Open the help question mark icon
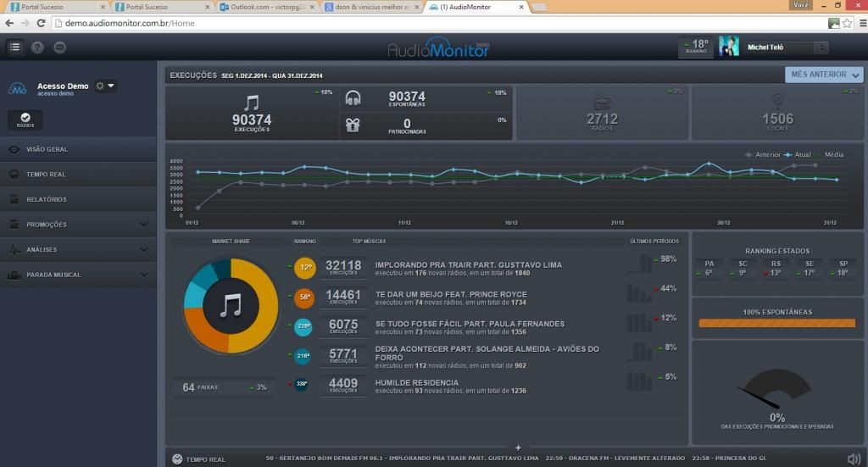The width and height of the screenshot is (868, 467). [x=37, y=47]
